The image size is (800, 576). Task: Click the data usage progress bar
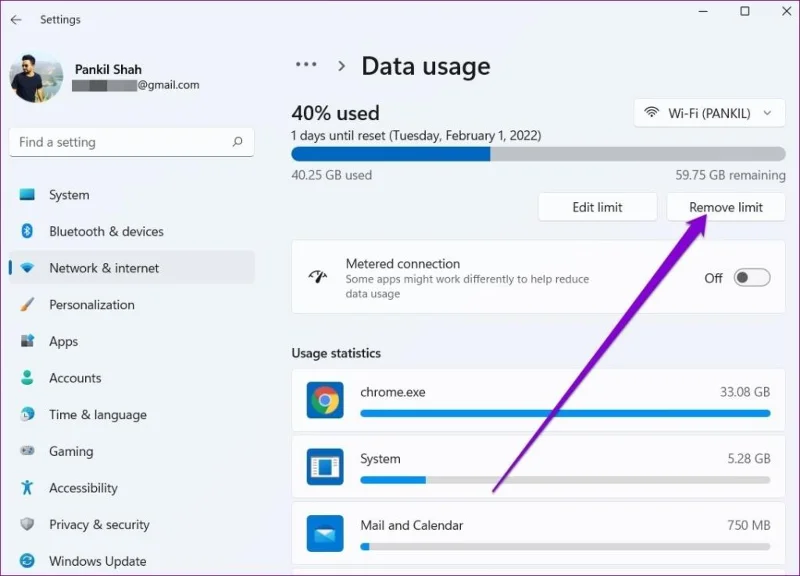point(538,154)
